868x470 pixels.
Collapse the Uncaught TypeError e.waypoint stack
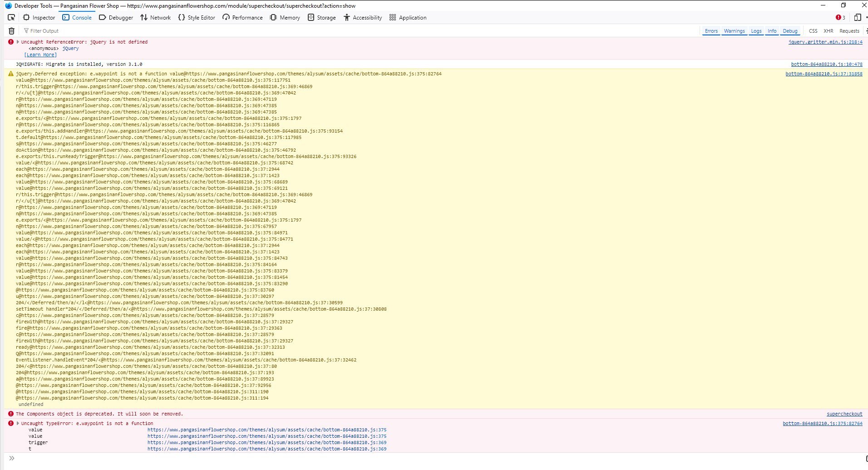point(18,423)
